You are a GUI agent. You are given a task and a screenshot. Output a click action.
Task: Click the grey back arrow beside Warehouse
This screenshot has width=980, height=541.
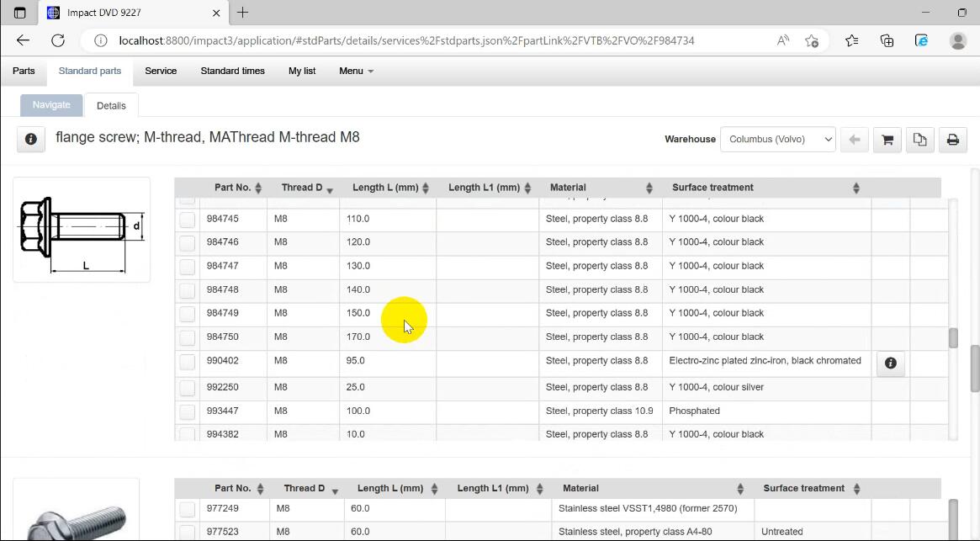[x=854, y=140]
